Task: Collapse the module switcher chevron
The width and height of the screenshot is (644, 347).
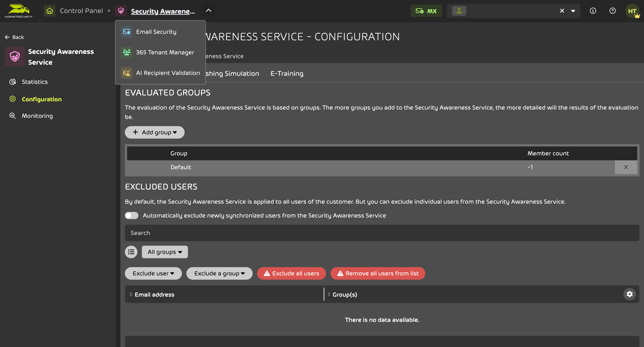Action: tap(209, 11)
